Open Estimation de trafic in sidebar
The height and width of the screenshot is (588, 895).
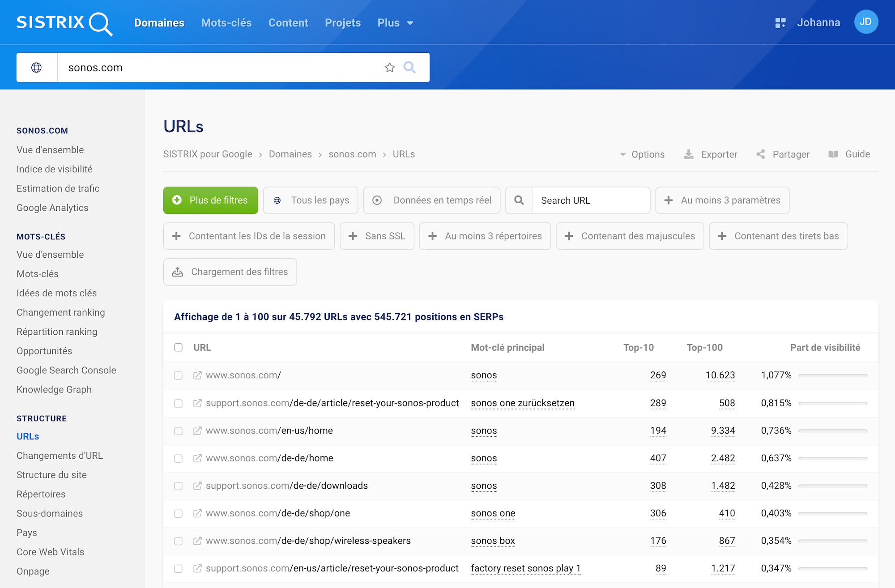(58, 188)
